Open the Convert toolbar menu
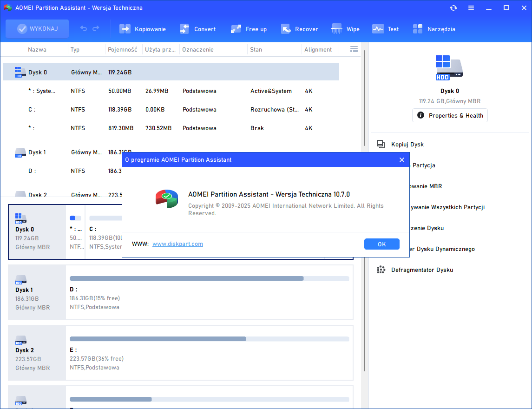Screen dimensions: 532x409 point(198,29)
